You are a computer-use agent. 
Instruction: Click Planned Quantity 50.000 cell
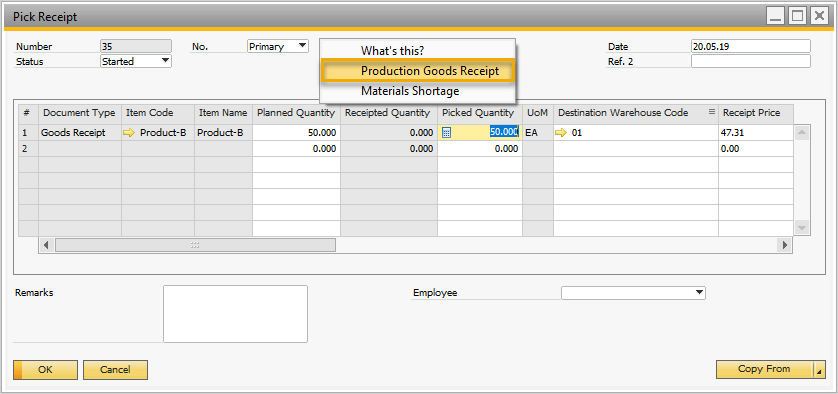(x=297, y=133)
